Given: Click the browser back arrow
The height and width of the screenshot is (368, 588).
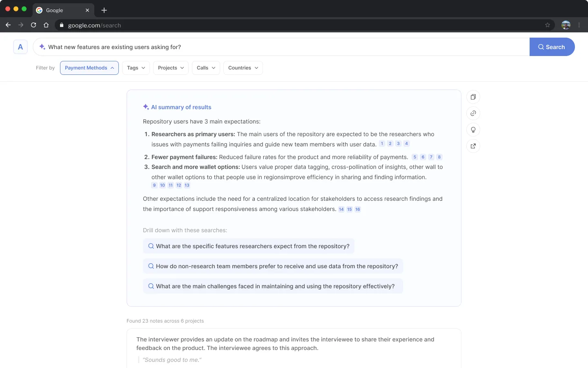Looking at the screenshot, I should pos(8,25).
